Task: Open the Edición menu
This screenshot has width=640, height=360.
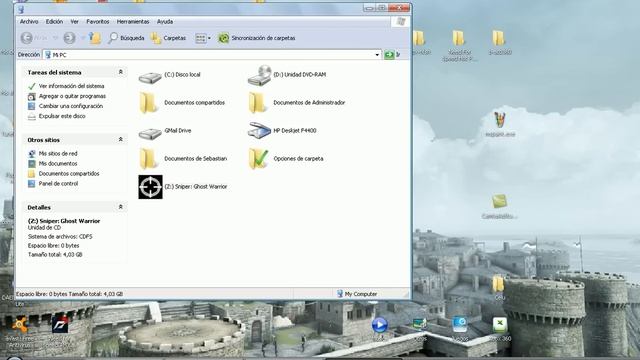Action: pyautogui.click(x=54, y=22)
